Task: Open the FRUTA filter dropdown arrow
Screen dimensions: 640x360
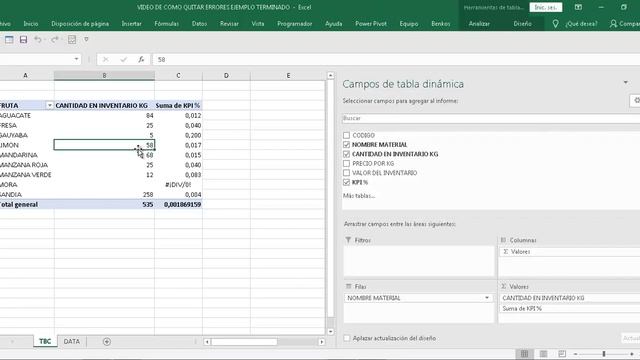Action: tap(49, 106)
